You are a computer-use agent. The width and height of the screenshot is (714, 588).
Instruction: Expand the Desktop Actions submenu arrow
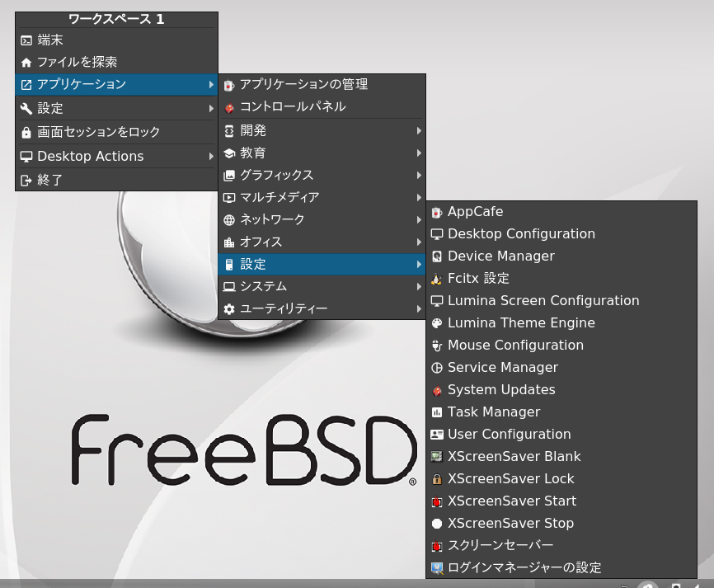211,157
